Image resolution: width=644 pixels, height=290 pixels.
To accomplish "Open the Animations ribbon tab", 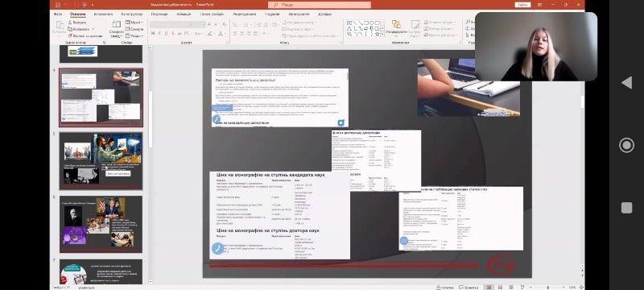I will pos(184,14).
